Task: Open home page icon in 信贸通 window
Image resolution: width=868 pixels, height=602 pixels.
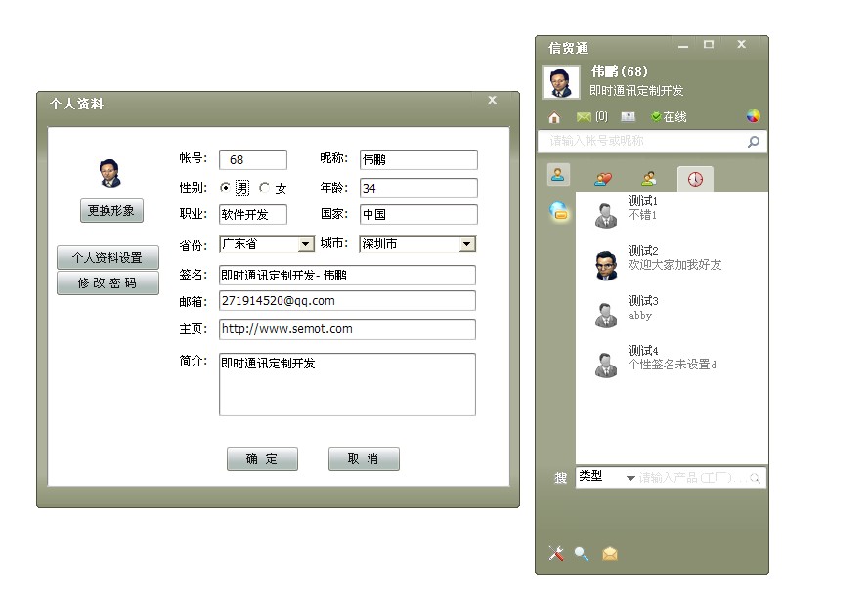Action: tap(554, 117)
